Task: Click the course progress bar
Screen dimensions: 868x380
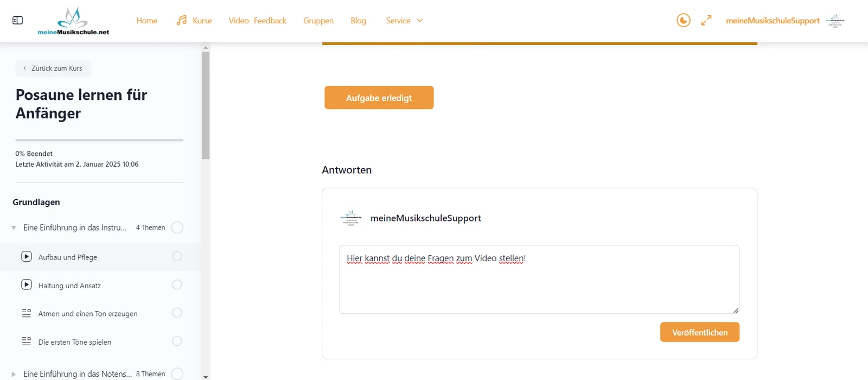Action: point(99,140)
